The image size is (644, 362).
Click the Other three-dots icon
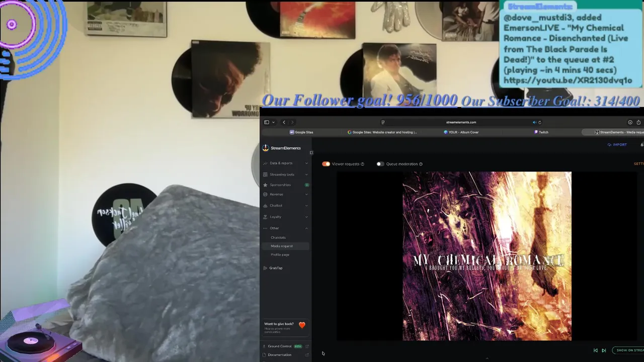coord(265,228)
